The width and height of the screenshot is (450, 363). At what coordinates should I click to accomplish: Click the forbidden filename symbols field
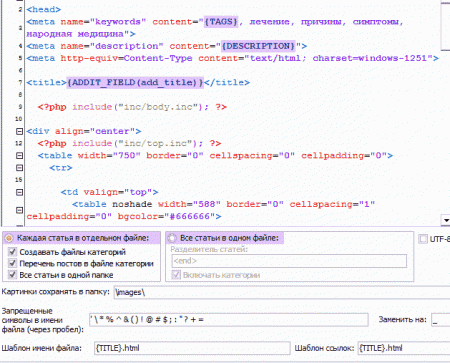click(x=229, y=320)
